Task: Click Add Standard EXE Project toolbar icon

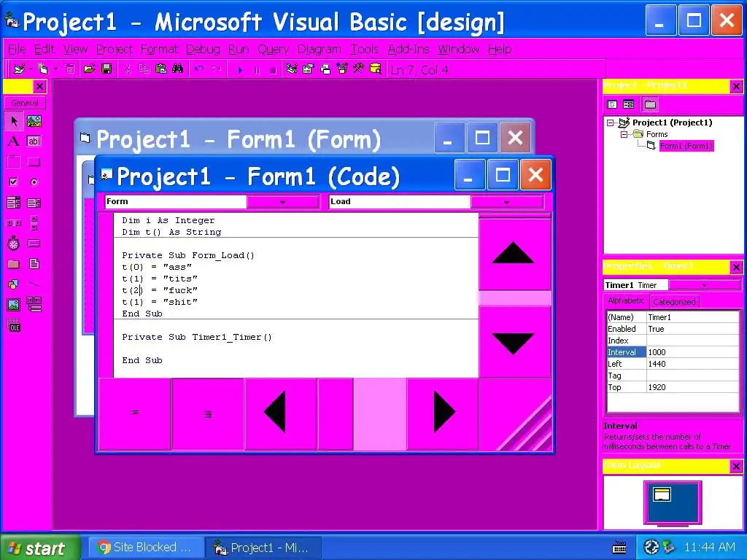Action: 19,69
